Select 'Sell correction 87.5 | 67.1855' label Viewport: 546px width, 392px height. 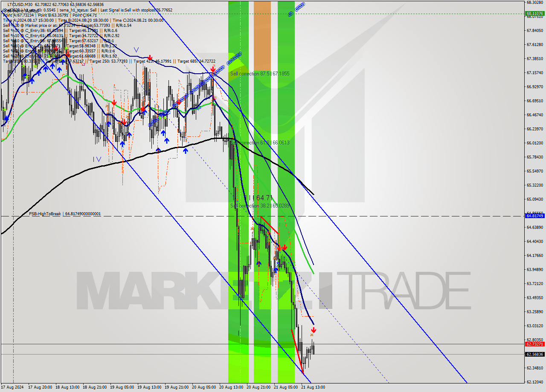point(260,74)
